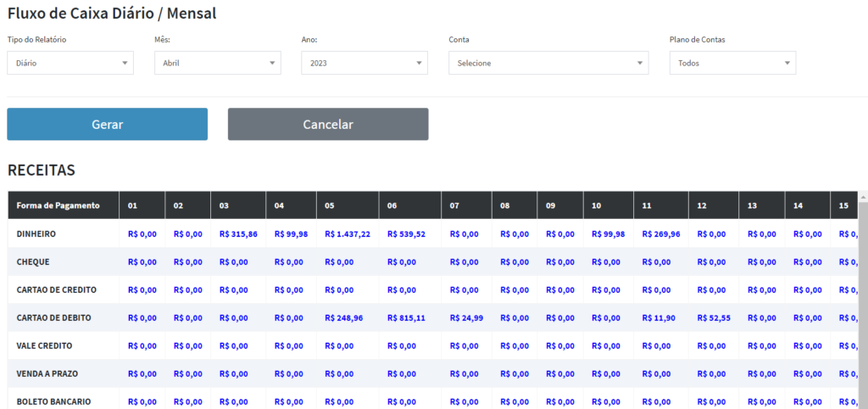868x409 pixels.
Task: Expand the Mês dropdown showing Abril
Action: [217, 63]
